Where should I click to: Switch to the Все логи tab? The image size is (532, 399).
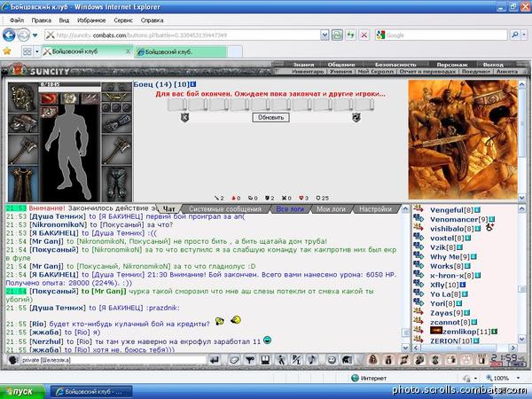pyautogui.click(x=289, y=209)
